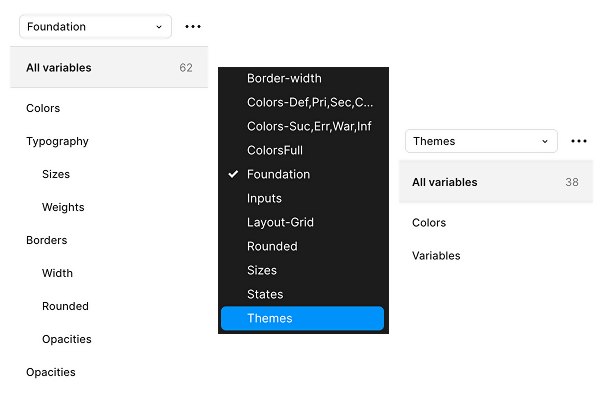Click the more options icon beside Foundation
Viewport: 603px width, 401px height.
[x=193, y=27]
